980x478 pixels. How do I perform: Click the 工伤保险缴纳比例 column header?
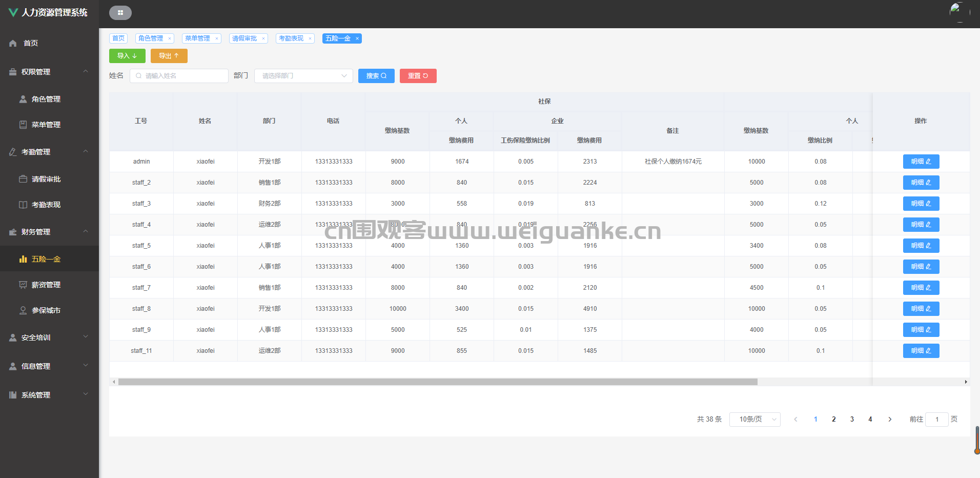[525, 141]
